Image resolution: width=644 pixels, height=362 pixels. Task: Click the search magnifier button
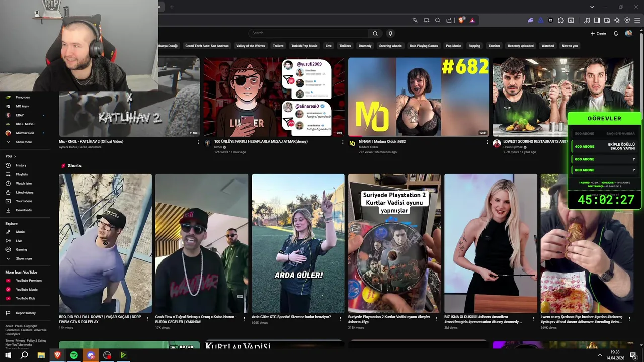pos(375,33)
